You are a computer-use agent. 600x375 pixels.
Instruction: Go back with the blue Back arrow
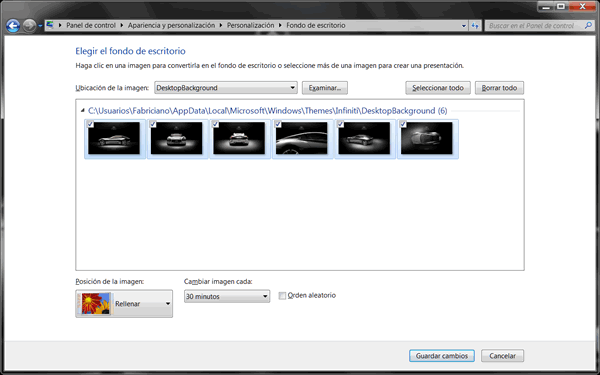coord(13,26)
